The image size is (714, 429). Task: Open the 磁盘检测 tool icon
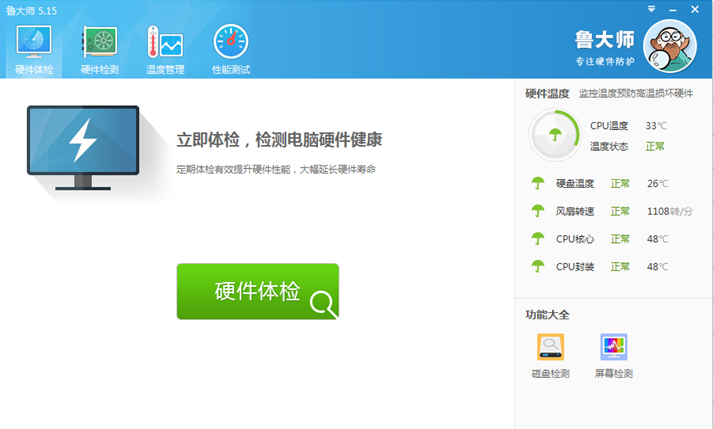pyautogui.click(x=550, y=347)
